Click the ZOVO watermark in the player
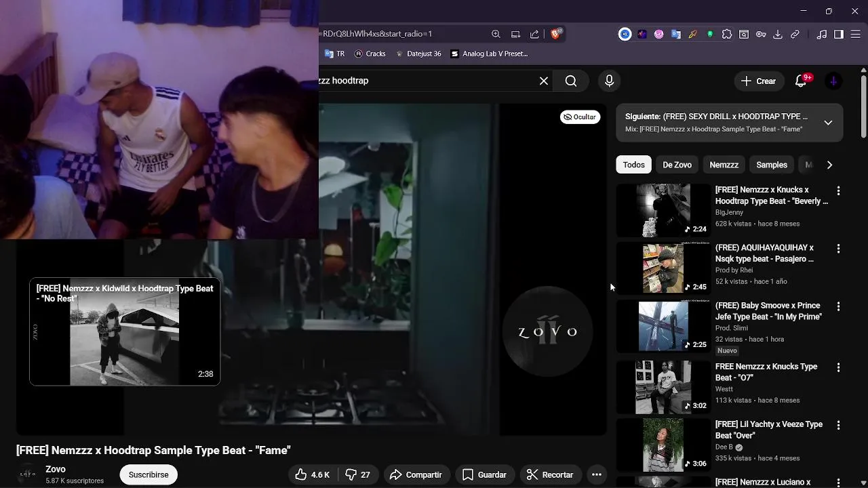The image size is (868, 488). (547, 331)
